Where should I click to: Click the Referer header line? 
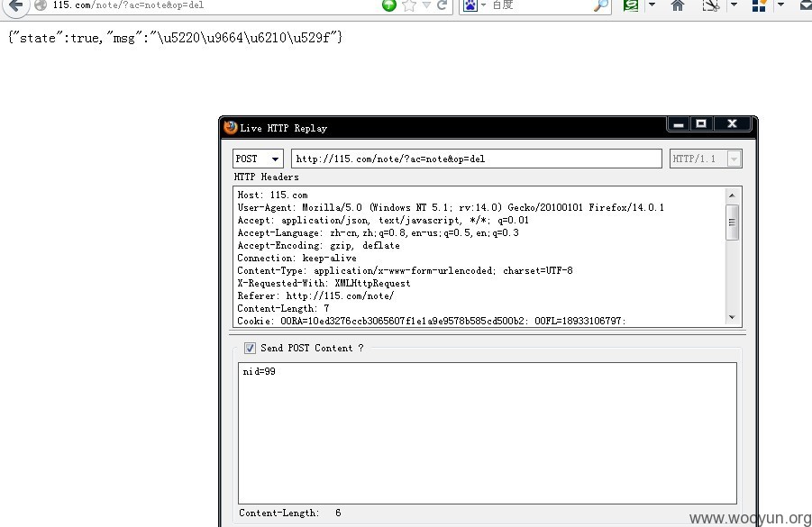point(315,295)
